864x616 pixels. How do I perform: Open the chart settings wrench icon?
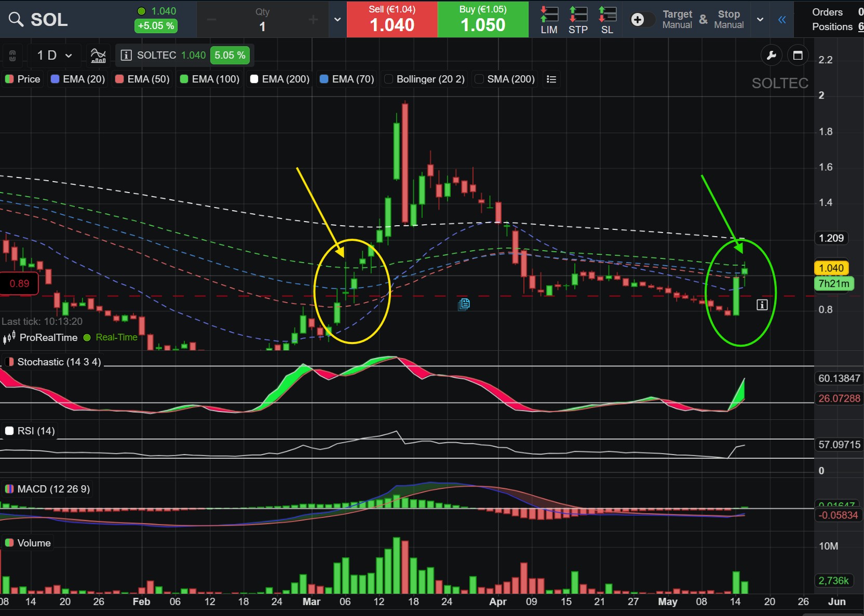pyautogui.click(x=772, y=55)
